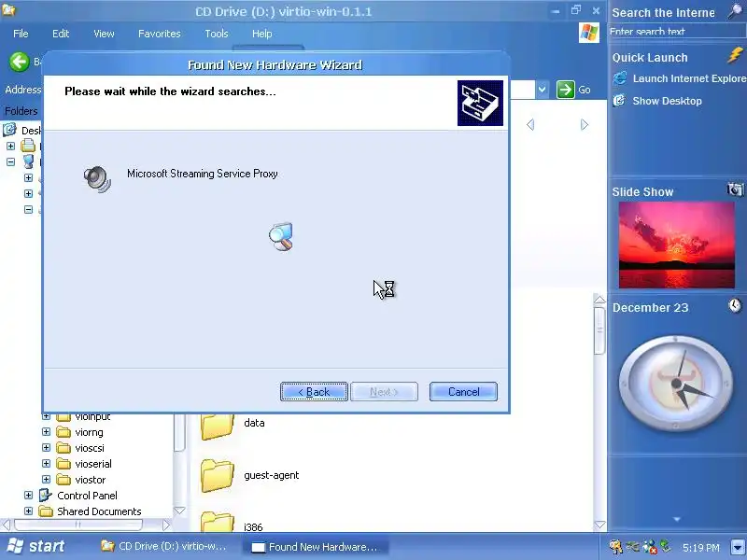Expand the vioserial folder node
The image size is (747, 560).
click(46, 463)
